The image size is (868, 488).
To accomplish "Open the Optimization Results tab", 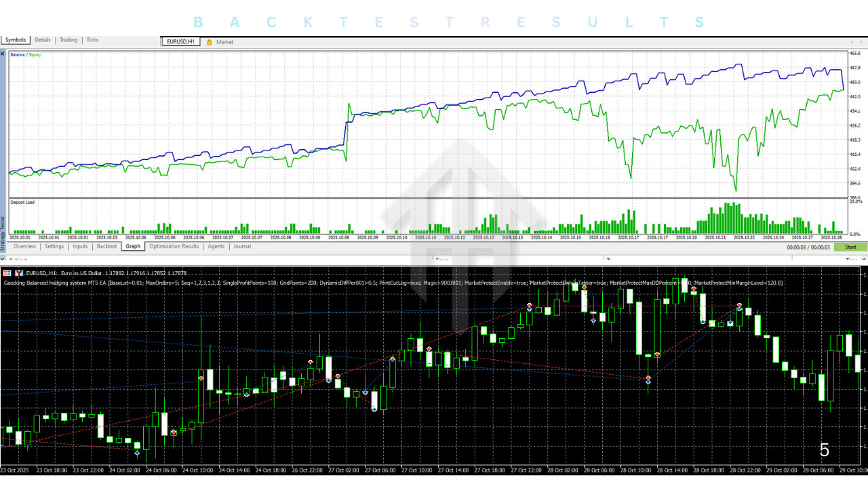I will pyautogui.click(x=174, y=247).
